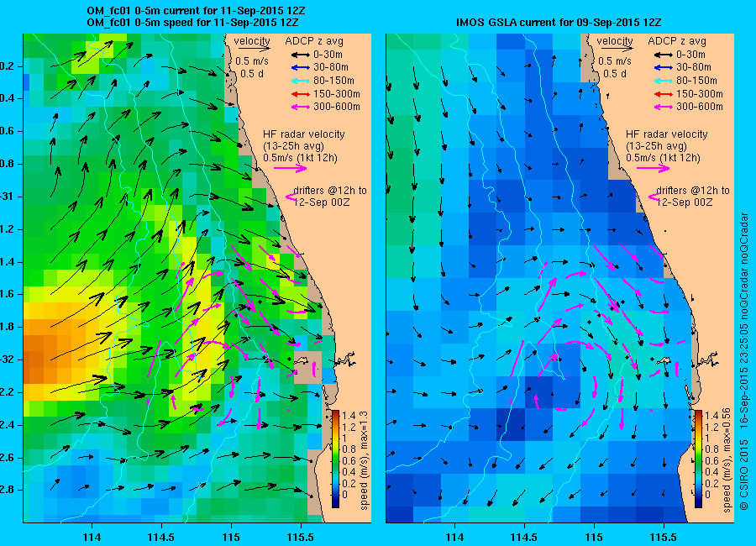The height and width of the screenshot is (546, 756).
Task: Click the drifters arrowhead marker in OM_fc01 panel
Action: click(291, 197)
